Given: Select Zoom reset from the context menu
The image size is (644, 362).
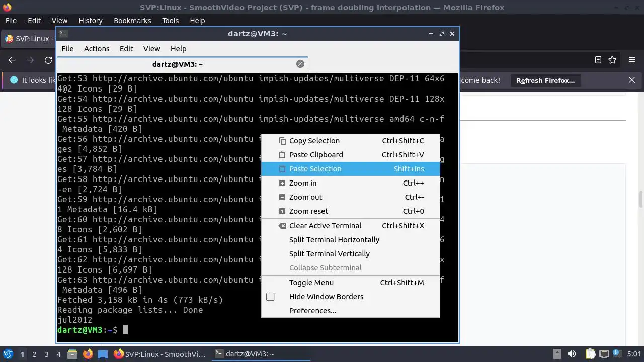Looking at the screenshot, I should pos(350,211).
